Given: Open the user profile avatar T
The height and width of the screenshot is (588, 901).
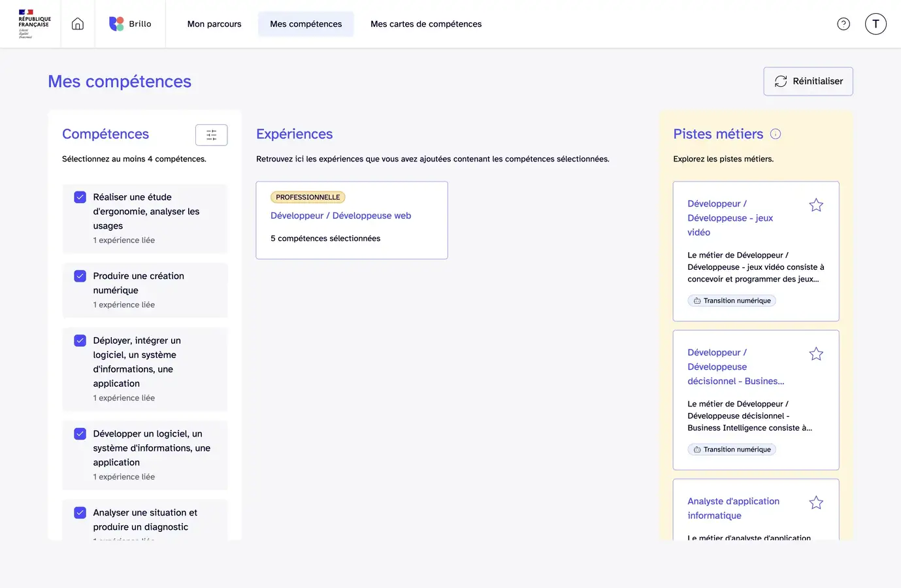Looking at the screenshot, I should [x=876, y=24].
